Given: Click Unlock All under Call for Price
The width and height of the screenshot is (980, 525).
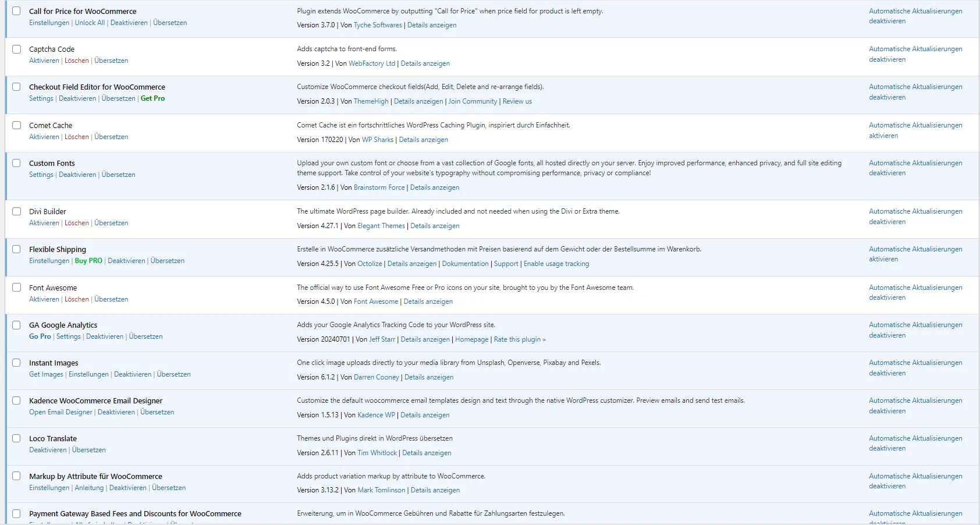Looking at the screenshot, I should (x=90, y=23).
